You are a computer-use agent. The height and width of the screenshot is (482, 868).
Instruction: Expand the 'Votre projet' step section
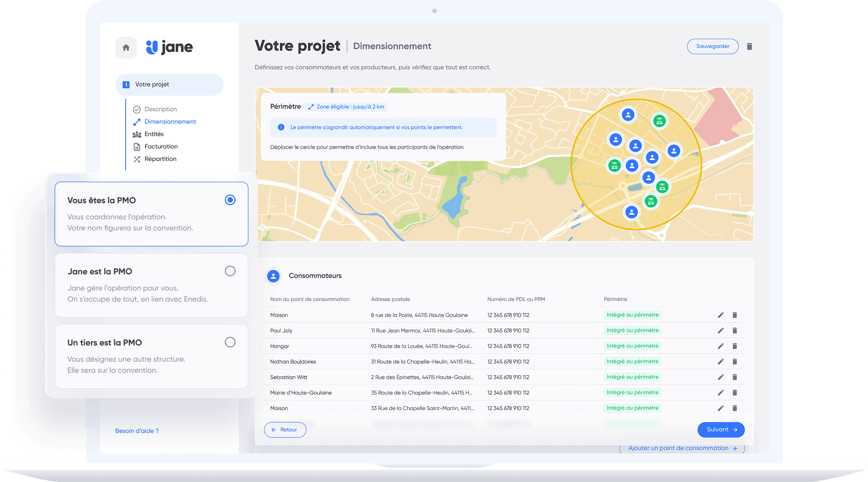click(x=169, y=85)
